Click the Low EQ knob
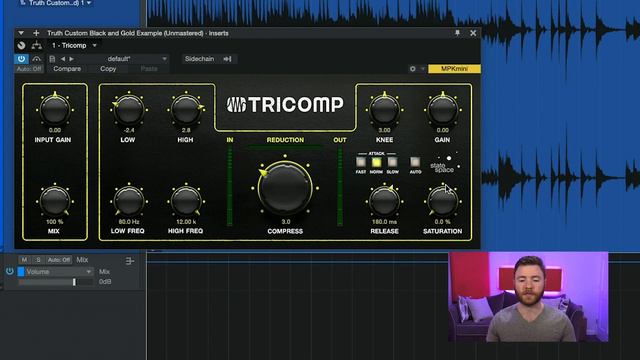 (129, 109)
